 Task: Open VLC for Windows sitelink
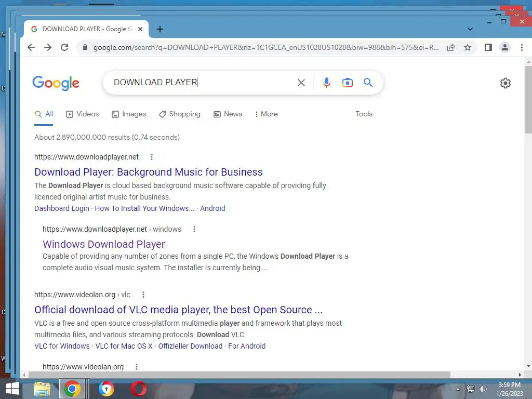[x=62, y=347]
